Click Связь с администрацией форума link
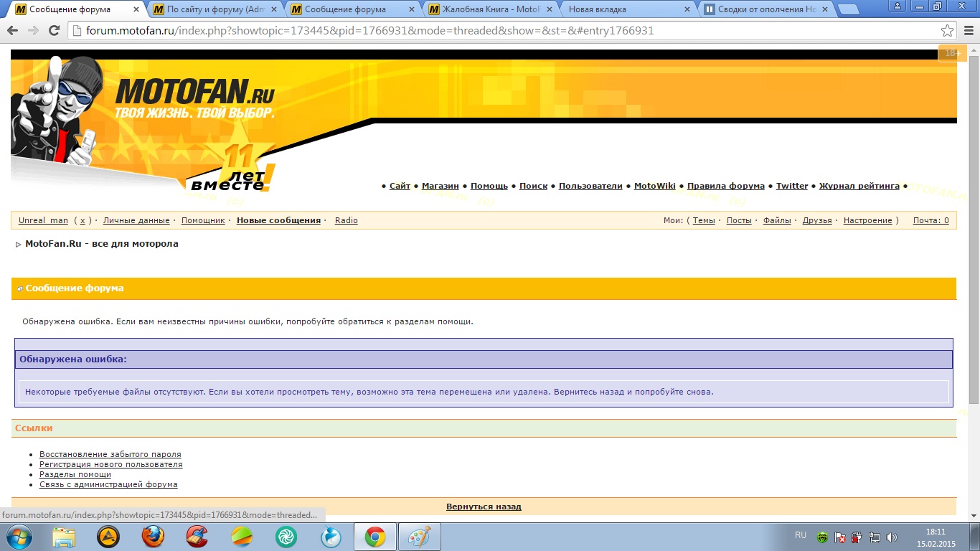 pos(108,484)
